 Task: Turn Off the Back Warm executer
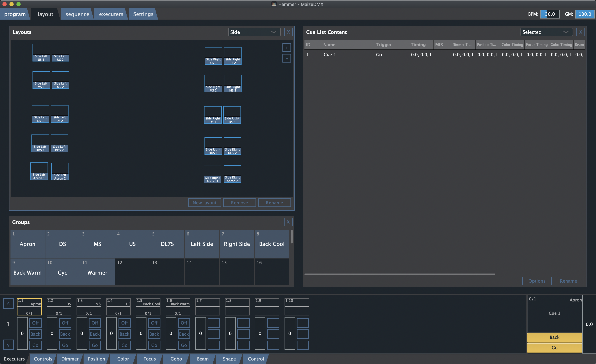click(184, 323)
